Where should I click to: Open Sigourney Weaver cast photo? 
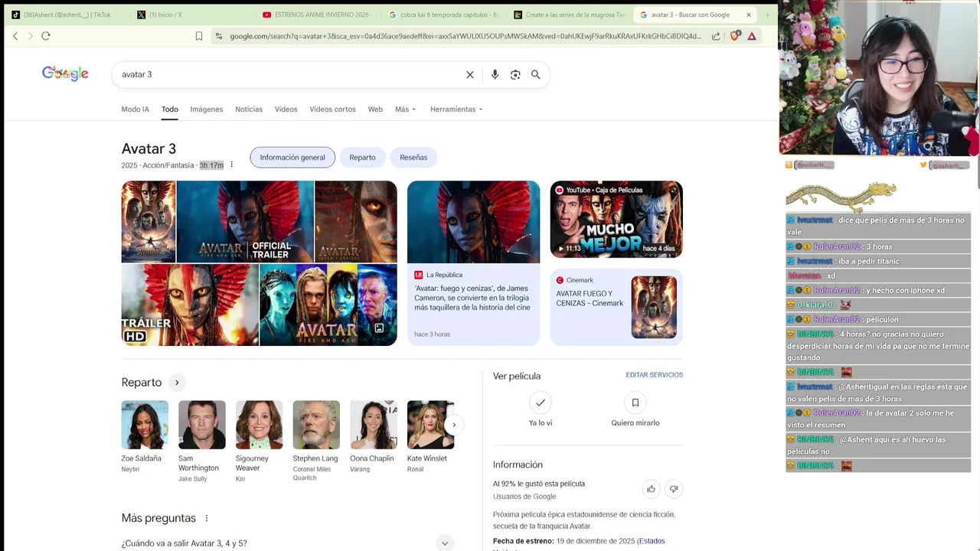pyautogui.click(x=259, y=425)
